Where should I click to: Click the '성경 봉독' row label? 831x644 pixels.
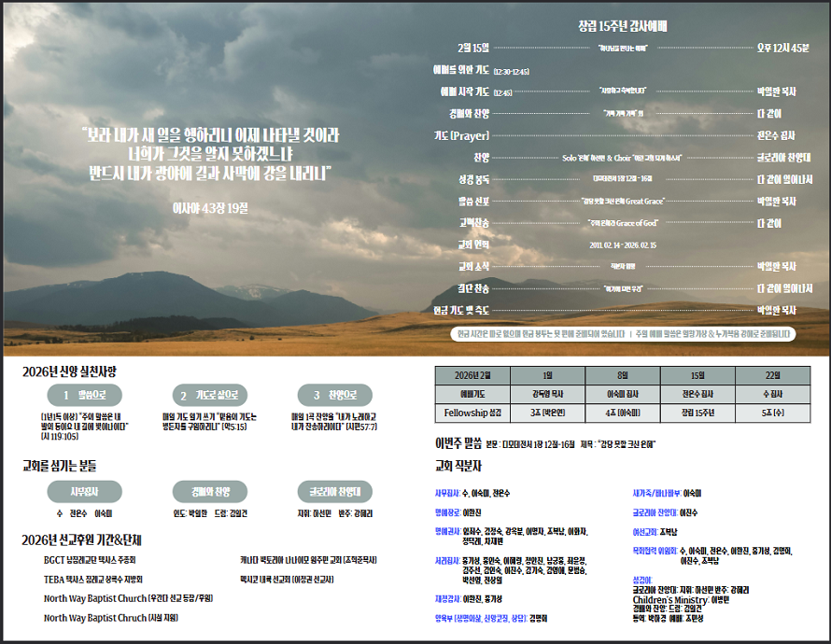[x=473, y=179]
